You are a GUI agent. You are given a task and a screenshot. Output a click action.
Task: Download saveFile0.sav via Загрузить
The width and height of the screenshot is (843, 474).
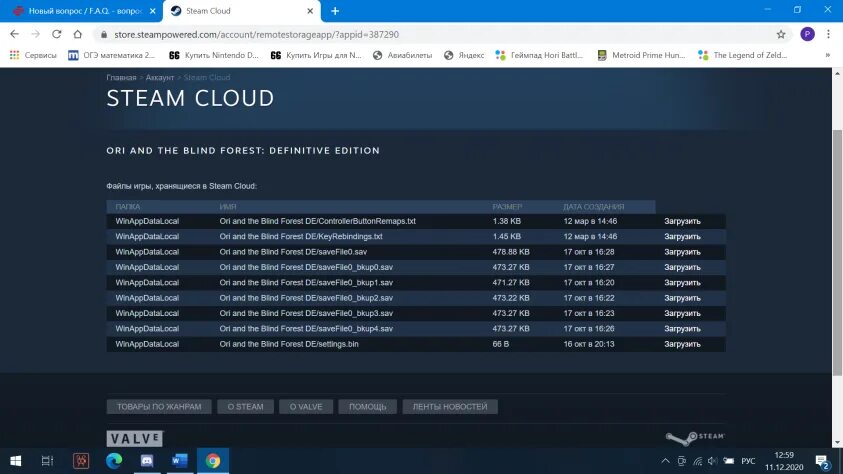coord(682,252)
